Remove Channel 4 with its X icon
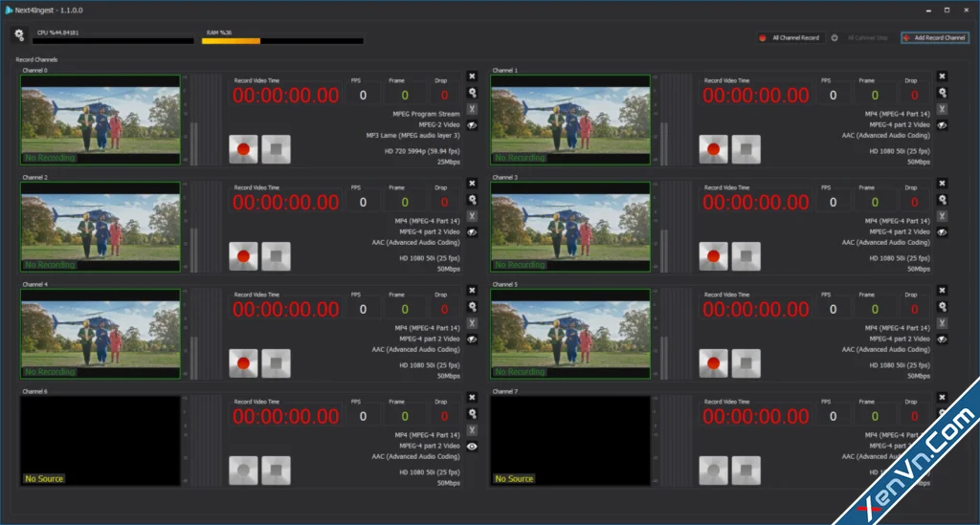Viewport: 980px width, 525px height. tap(472, 291)
